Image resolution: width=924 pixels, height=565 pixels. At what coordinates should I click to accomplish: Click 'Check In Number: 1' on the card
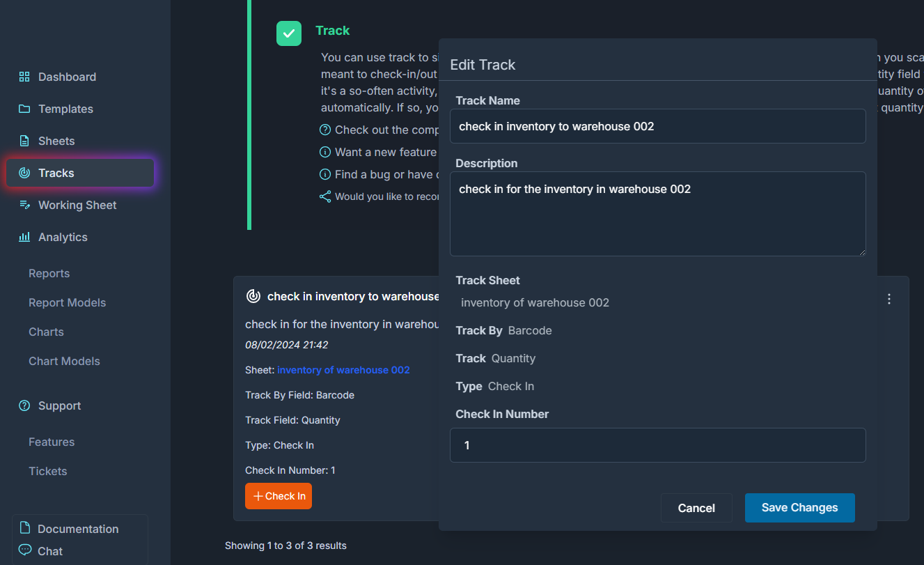coord(290,470)
